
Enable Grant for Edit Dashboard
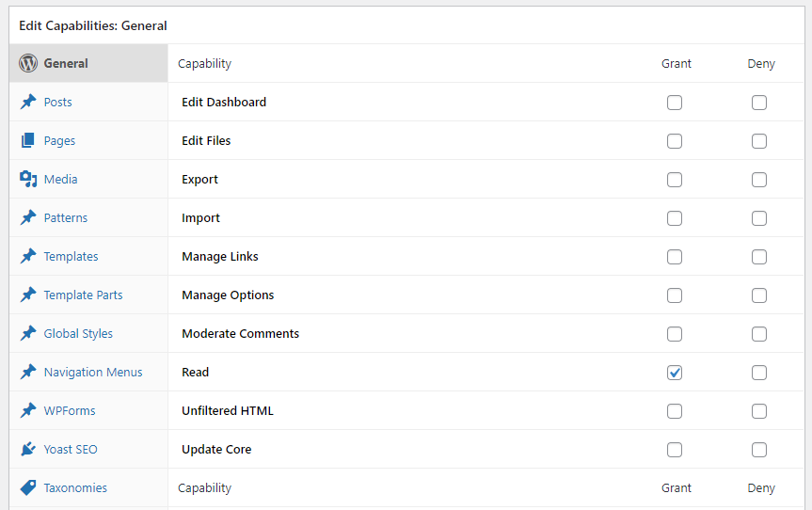click(675, 103)
